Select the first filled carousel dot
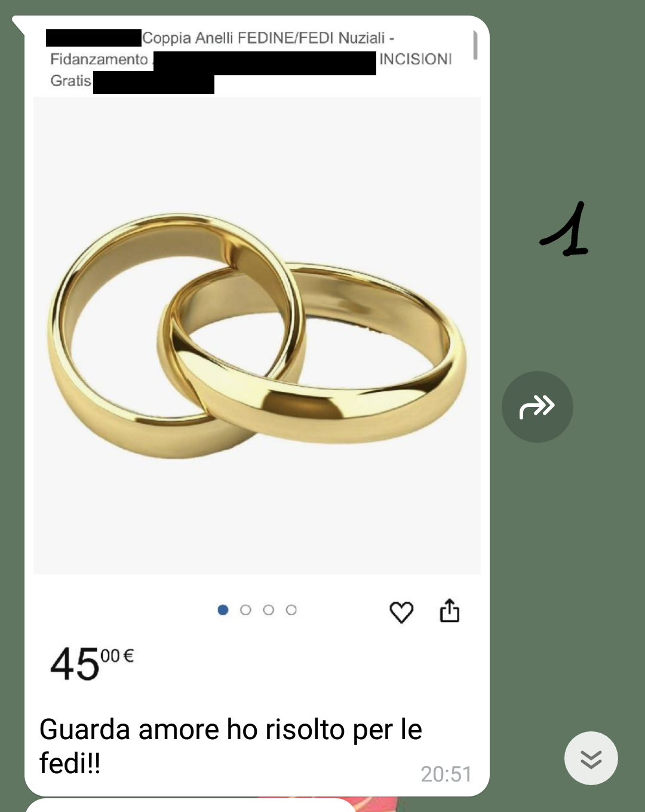This screenshot has width=645, height=812. [x=223, y=610]
